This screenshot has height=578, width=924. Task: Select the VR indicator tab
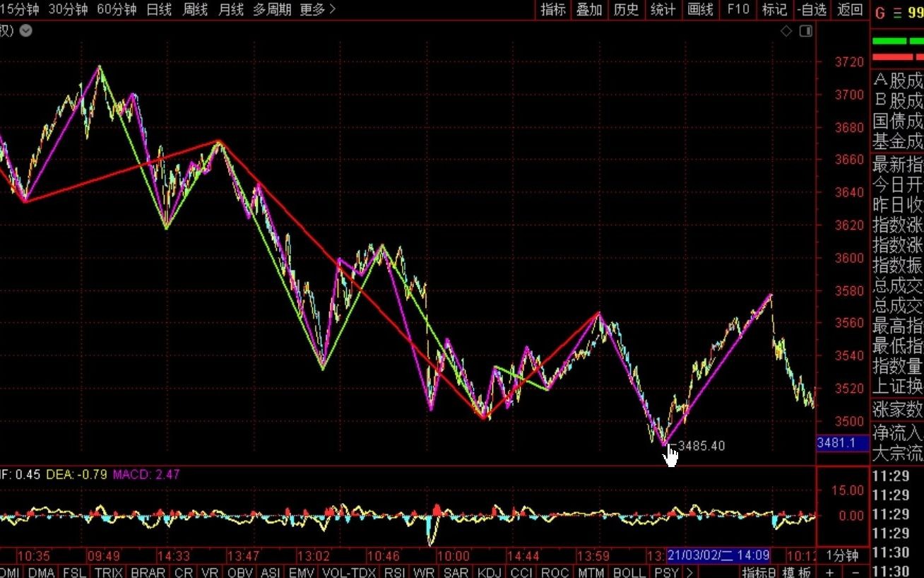(x=210, y=572)
